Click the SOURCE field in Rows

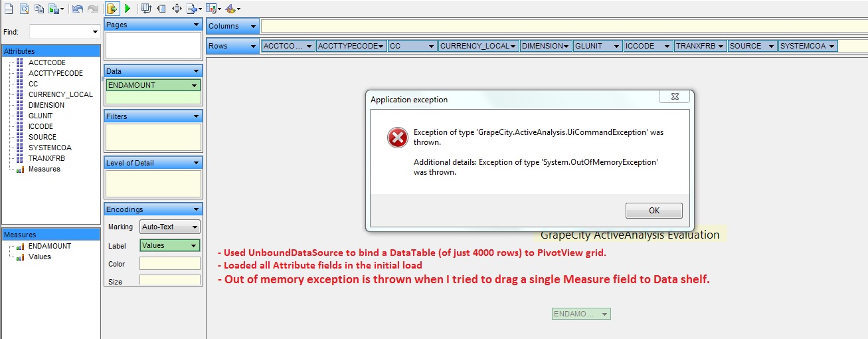752,46
